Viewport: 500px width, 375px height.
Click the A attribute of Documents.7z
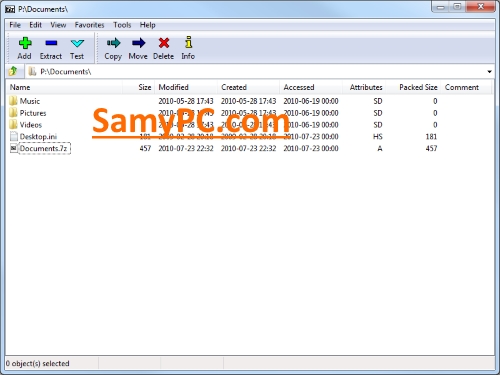[380, 148]
